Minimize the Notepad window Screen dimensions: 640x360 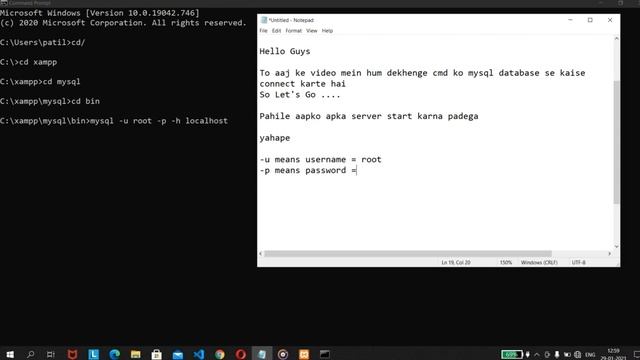click(570, 20)
